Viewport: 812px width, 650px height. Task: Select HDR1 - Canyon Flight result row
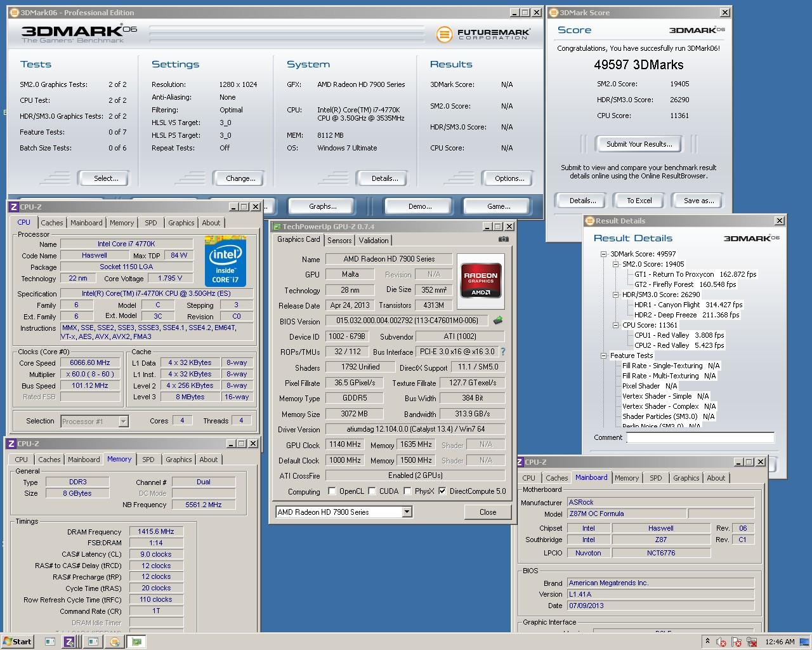[x=688, y=305]
